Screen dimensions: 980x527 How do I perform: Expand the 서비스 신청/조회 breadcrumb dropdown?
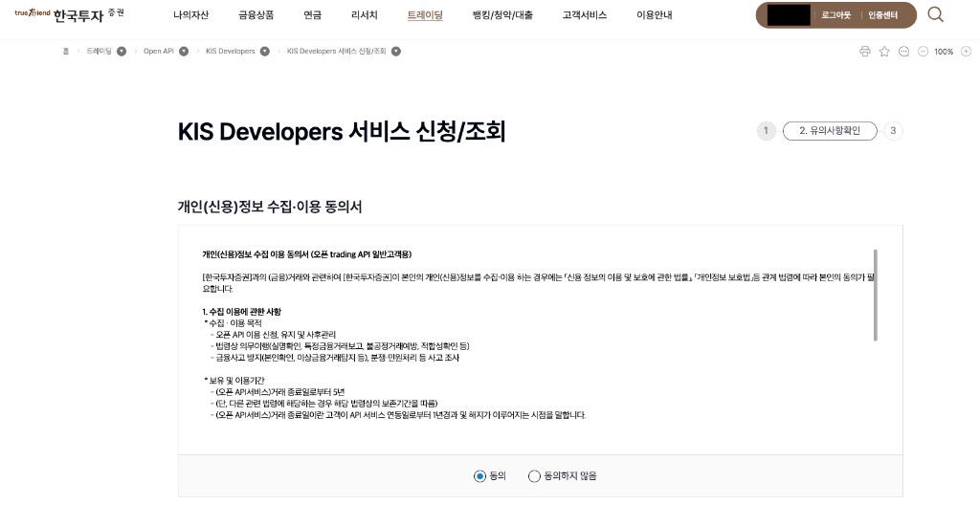396,52
